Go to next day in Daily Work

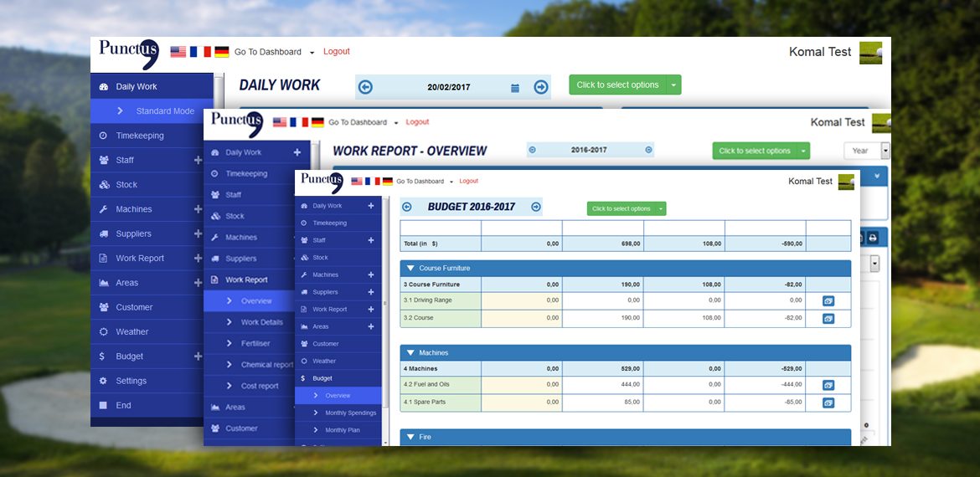click(x=540, y=87)
